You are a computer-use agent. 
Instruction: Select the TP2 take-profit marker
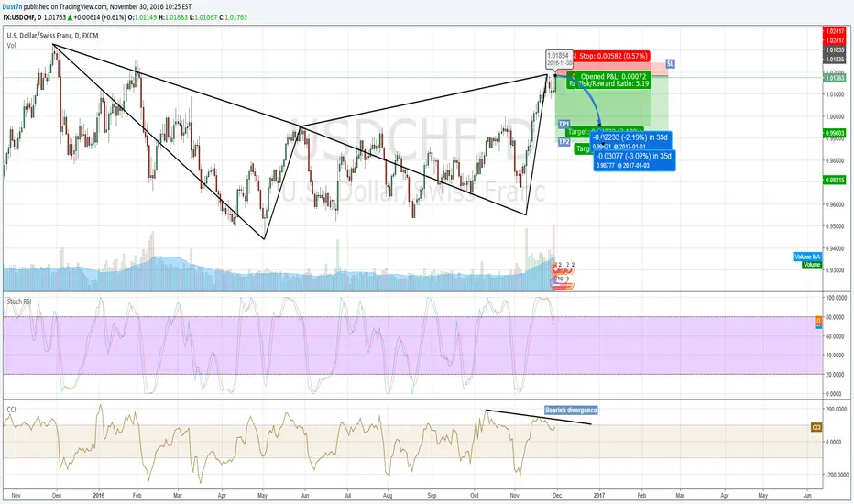click(564, 142)
